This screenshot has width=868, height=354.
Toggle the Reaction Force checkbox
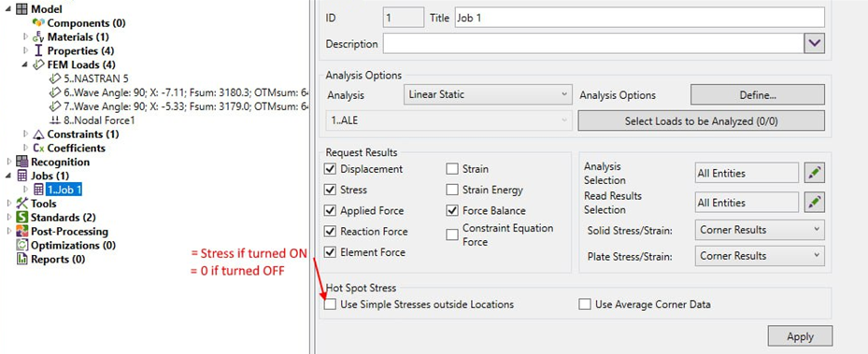331,232
